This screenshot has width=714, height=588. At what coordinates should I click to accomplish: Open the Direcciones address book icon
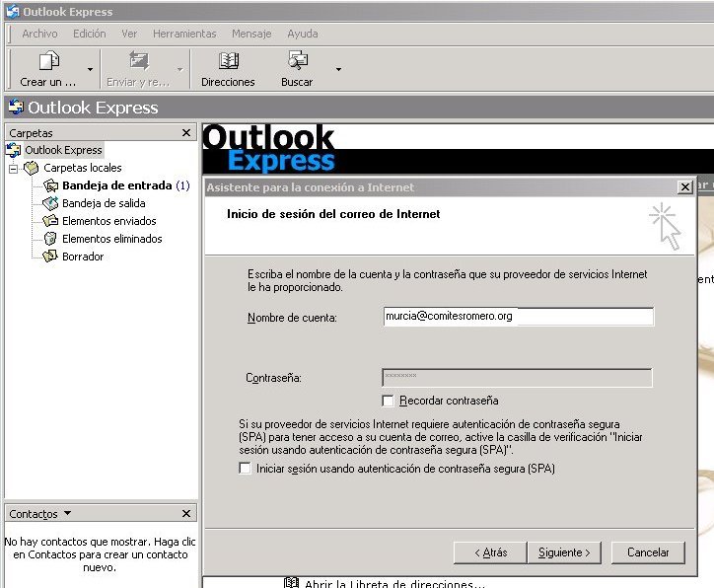coord(228,62)
